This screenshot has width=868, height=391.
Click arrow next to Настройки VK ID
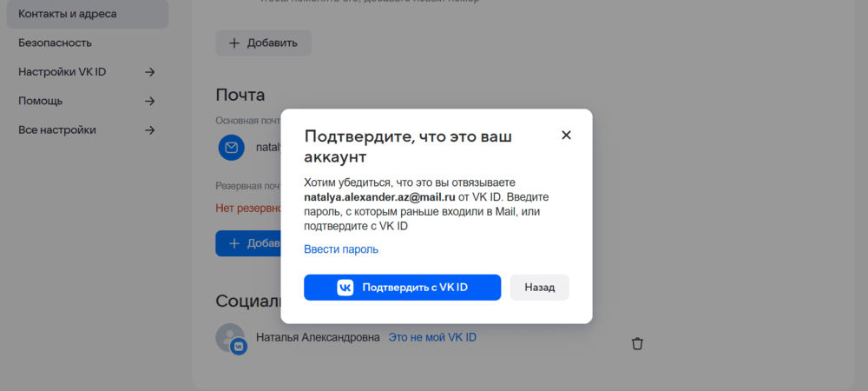[149, 72]
